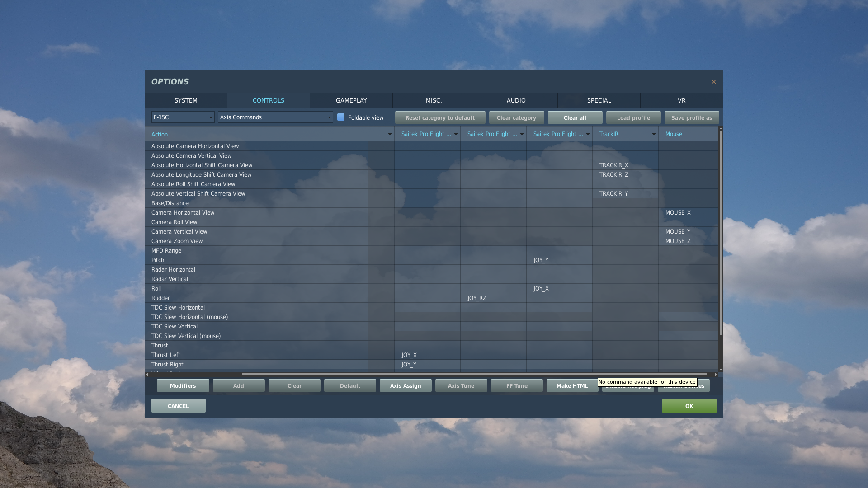Select the MOUSE_Y binding cell
This screenshot has height=488, width=868.
[x=688, y=232]
